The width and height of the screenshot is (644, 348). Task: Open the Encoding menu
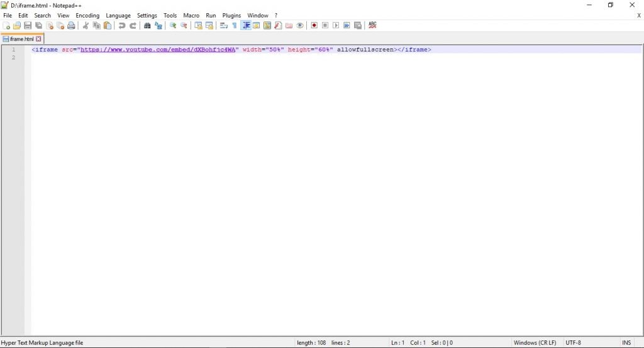87,15
